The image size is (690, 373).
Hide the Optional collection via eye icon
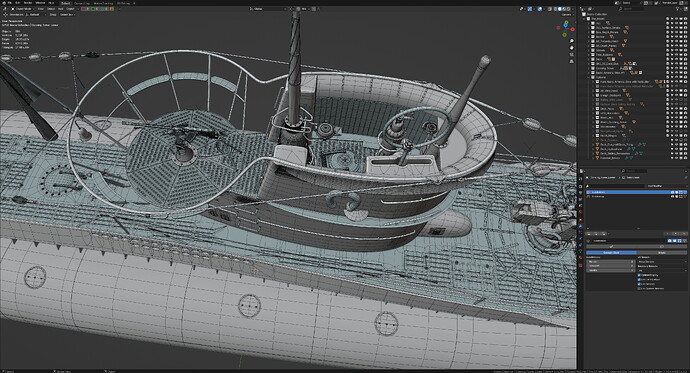click(676, 77)
